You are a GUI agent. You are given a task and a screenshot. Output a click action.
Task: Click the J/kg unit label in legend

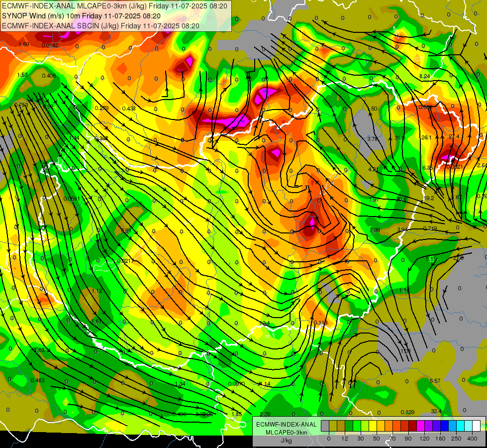(x=286, y=441)
